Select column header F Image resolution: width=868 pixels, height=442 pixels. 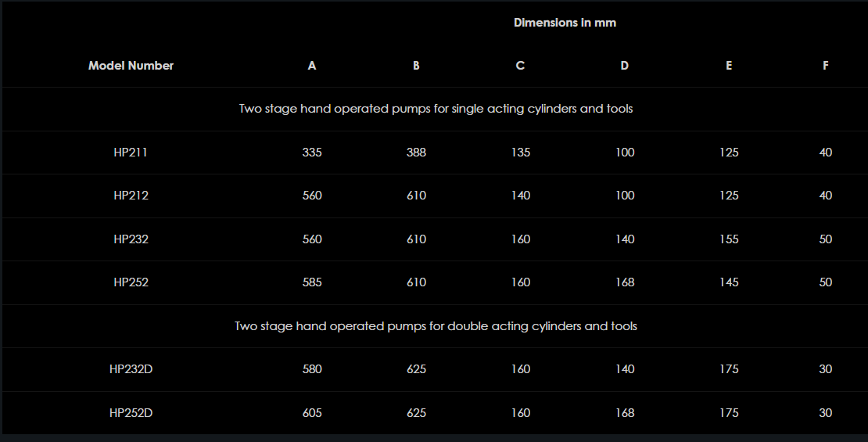point(826,66)
